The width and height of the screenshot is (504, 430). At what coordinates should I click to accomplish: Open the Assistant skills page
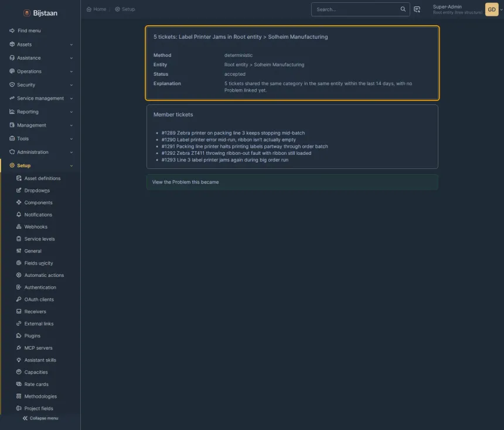(x=40, y=360)
